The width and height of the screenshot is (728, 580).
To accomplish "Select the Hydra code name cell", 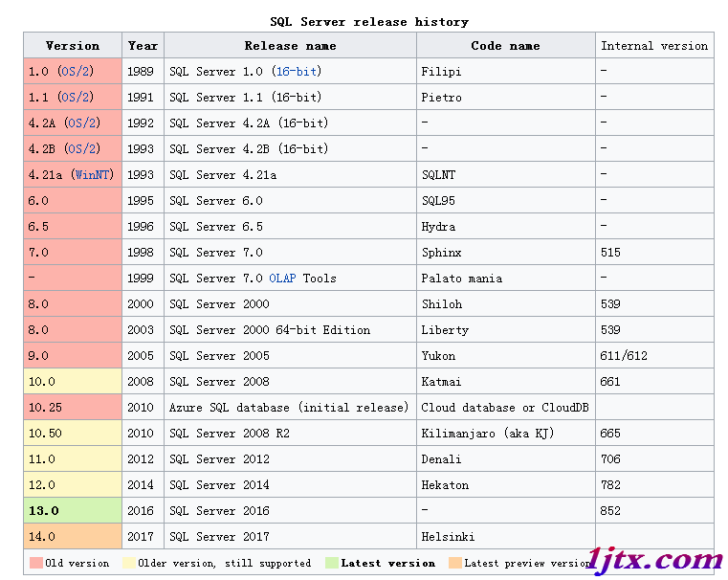I will [506, 226].
